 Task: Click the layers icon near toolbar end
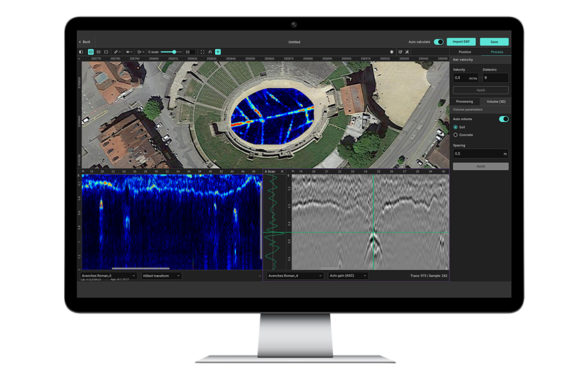(x=400, y=51)
